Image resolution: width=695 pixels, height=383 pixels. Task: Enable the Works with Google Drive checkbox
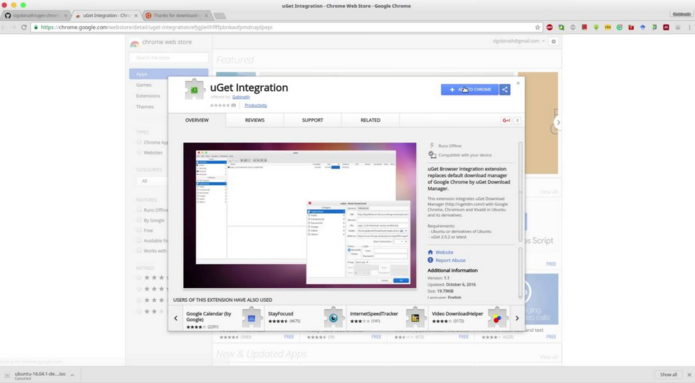(139, 250)
